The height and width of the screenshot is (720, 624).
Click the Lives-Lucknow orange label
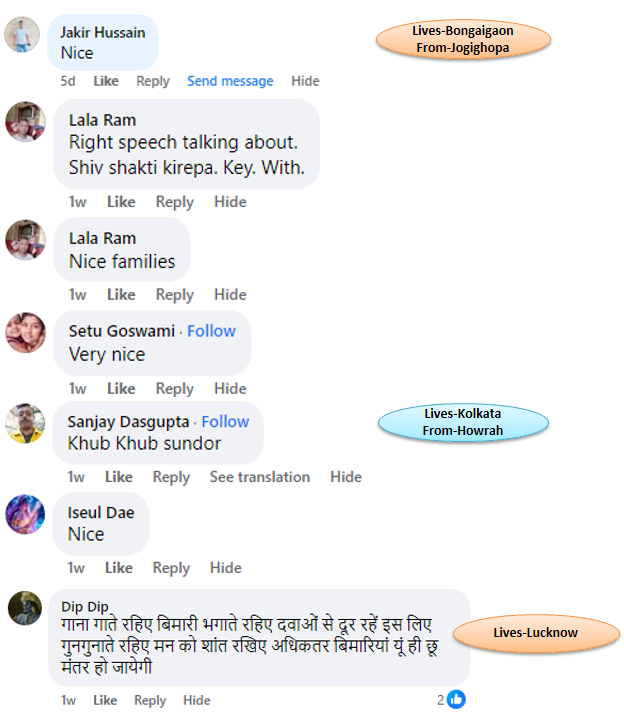click(536, 633)
